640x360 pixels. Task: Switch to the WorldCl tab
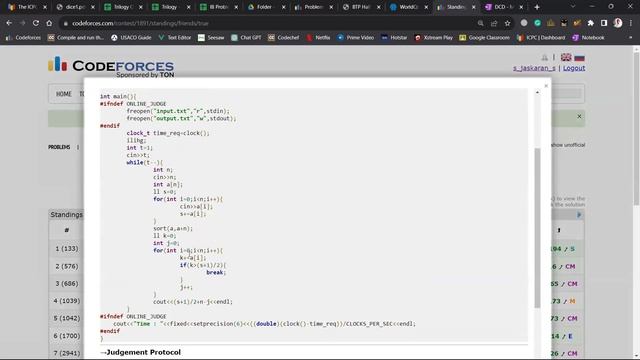408,7
